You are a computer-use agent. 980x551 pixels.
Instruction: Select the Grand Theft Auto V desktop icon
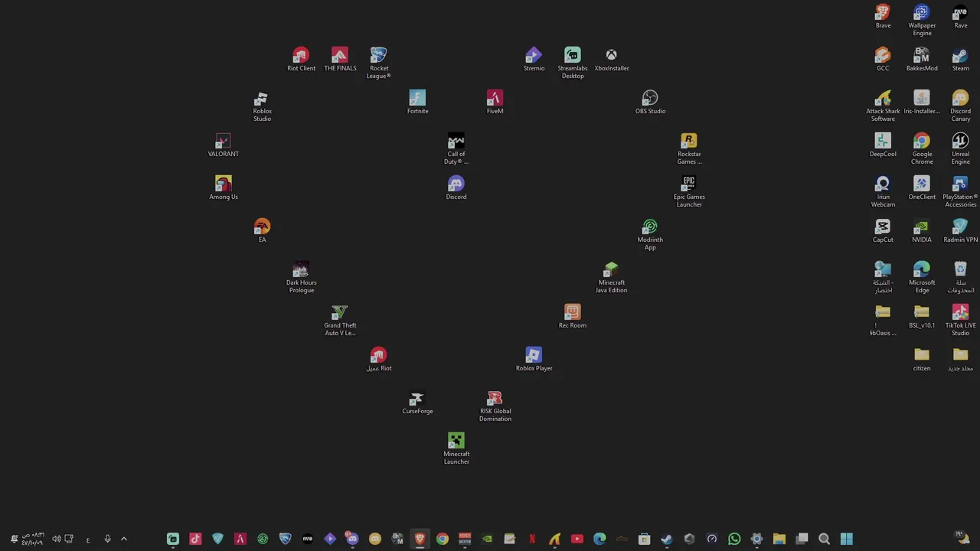(x=340, y=320)
